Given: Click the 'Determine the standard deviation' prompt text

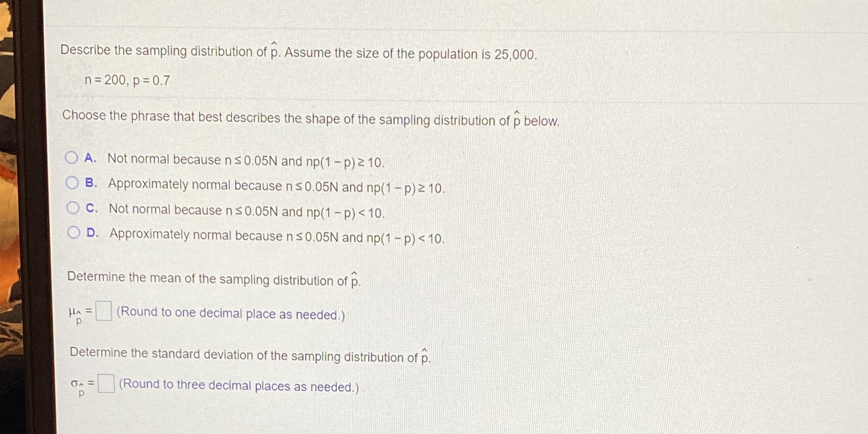Looking at the screenshot, I should tap(250, 355).
